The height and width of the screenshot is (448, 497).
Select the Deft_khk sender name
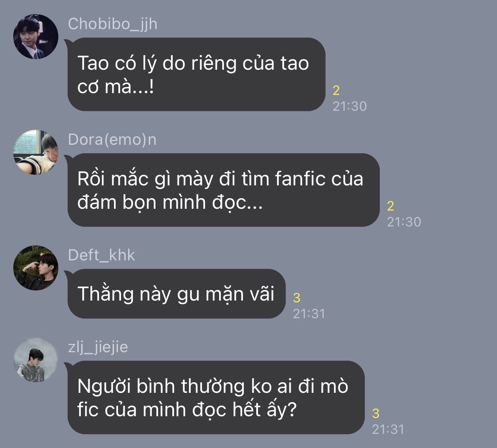pos(102,255)
